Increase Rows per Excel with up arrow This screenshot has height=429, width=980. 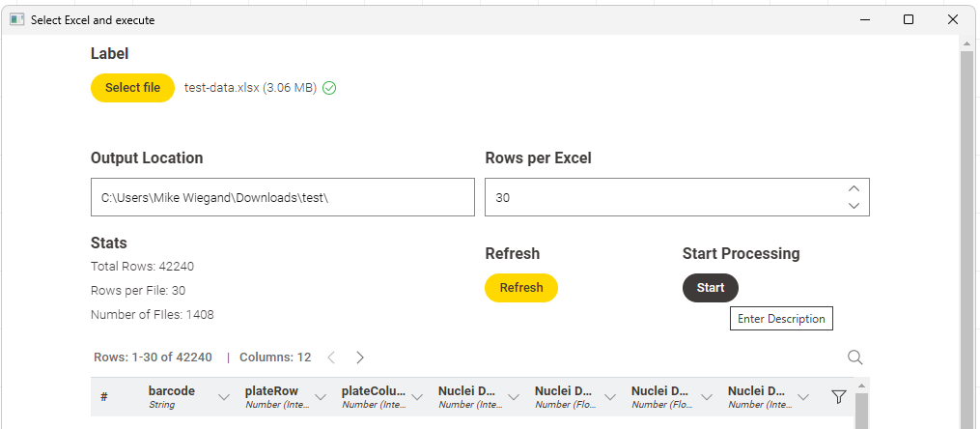pyautogui.click(x=853, y=189)
